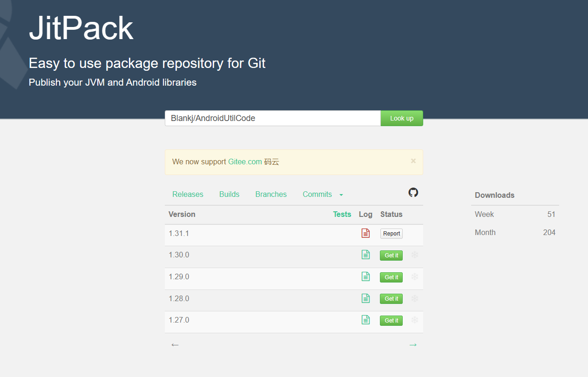Go to previous page with left arrow

(x=175, y=345)
